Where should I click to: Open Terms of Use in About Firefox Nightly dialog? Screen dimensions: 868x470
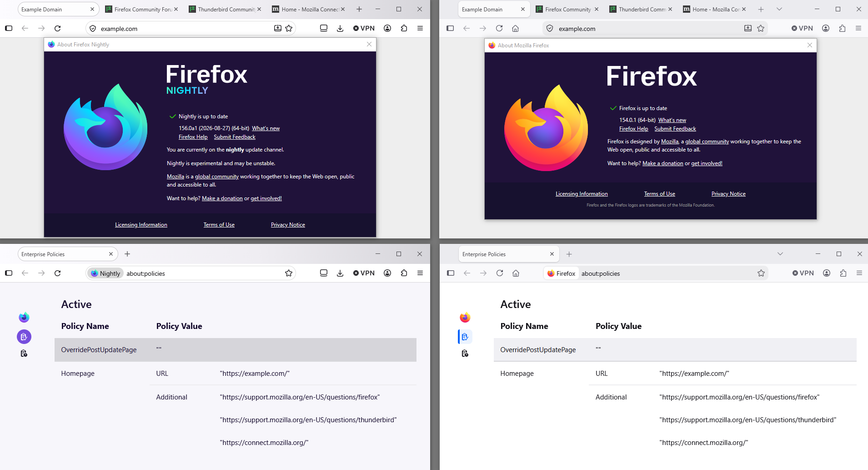point(219,225)
